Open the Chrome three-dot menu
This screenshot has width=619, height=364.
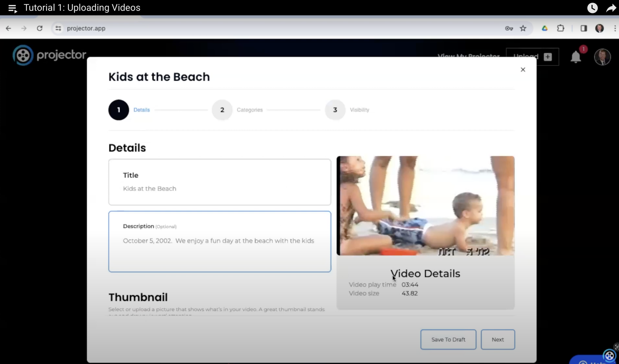pos(615,29)
